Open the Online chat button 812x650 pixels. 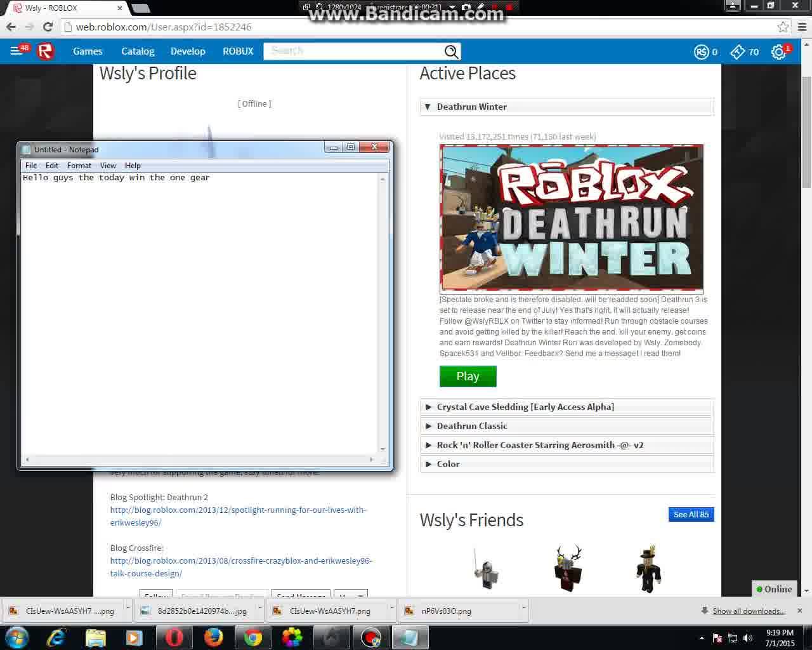point(774,589)
